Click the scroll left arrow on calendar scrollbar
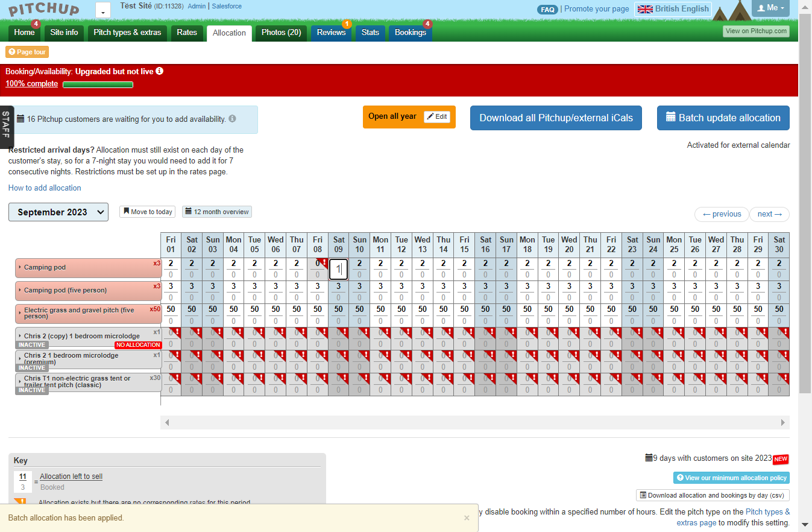The width and height of the screenshot is (812, 532). [x=167, y=423]
